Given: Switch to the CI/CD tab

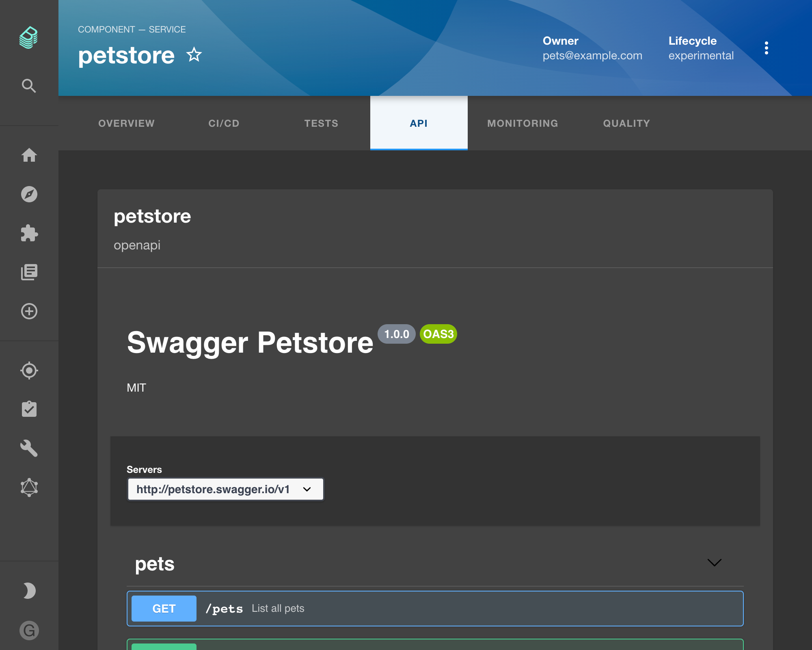Looking at the screenshot, I should (224, 123).
